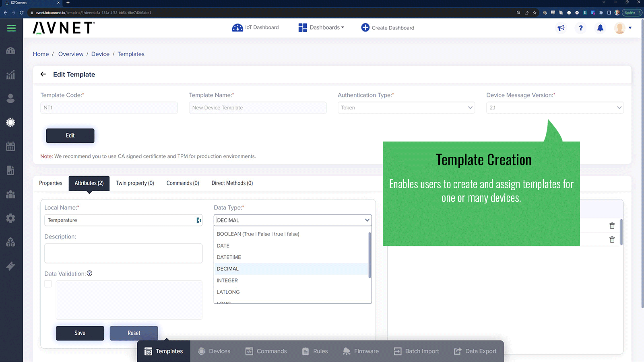Viewport: 644px width, 362px height.
Task: Switch to the Twin property tab
Action: tap(135, 183)
